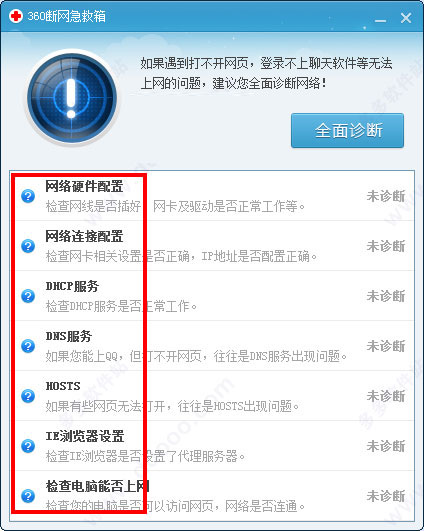
Task: Click question icon beside 网络硬件配置
Action: 28,196
